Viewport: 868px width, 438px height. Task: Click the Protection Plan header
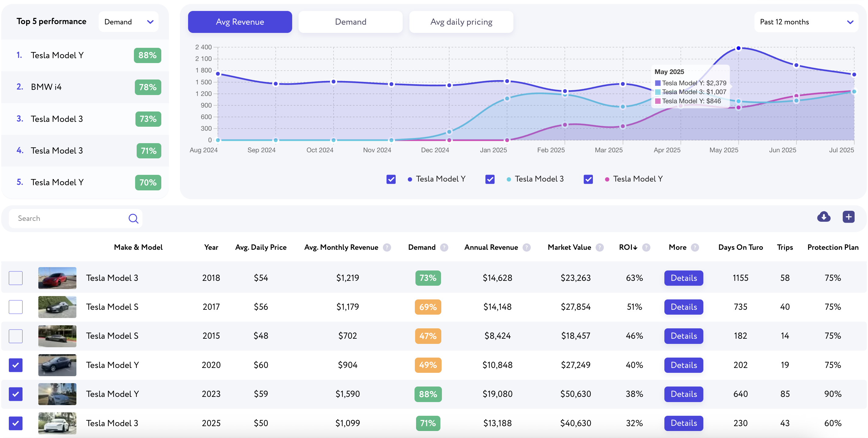pyautogui.click(x=833, y=248)
